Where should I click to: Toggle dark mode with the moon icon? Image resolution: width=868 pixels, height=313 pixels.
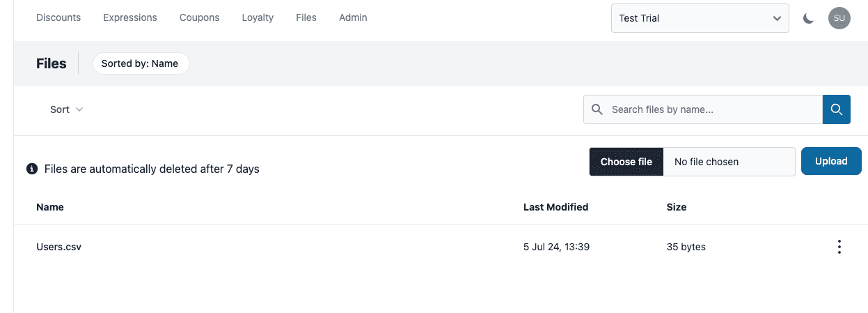point(808,18)
